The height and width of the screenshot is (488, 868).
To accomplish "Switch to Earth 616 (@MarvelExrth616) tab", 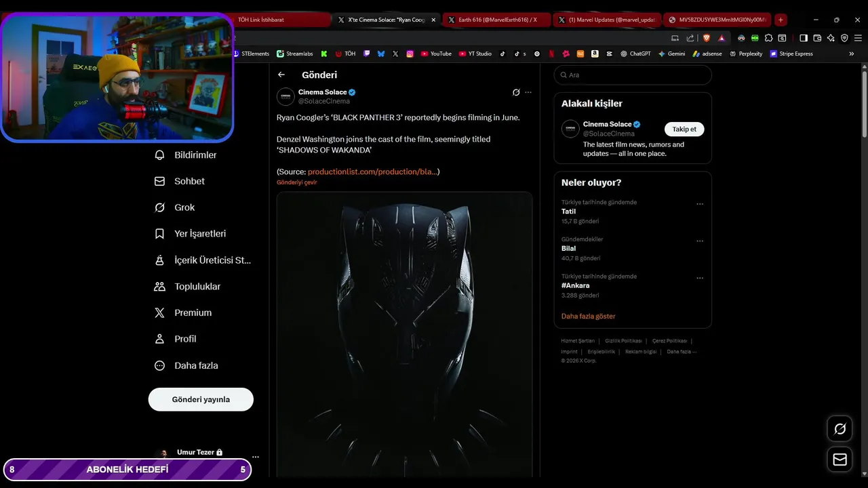I will 495,20.
